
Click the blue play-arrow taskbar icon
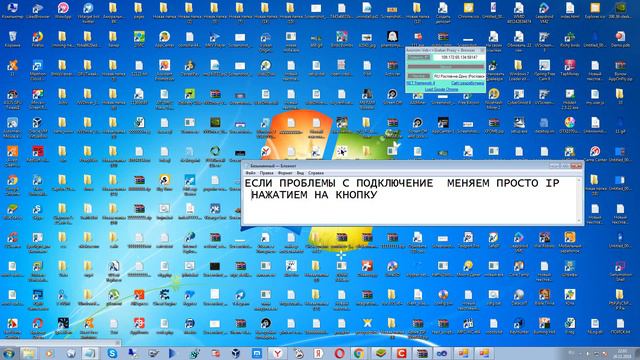173,353
